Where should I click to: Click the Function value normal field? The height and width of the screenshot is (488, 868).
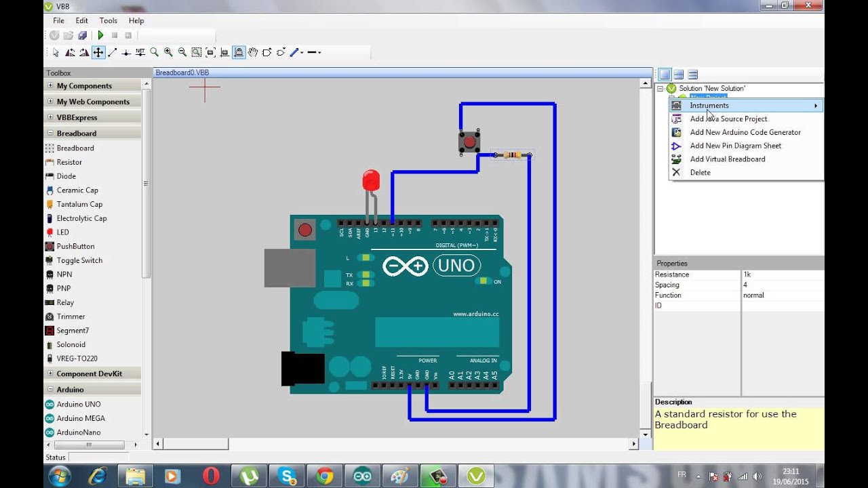click(x=783, y=295)
